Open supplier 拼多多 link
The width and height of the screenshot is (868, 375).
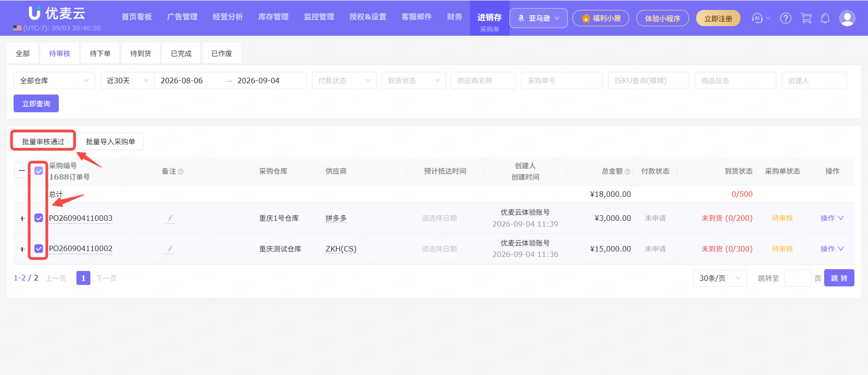point(336,218)
